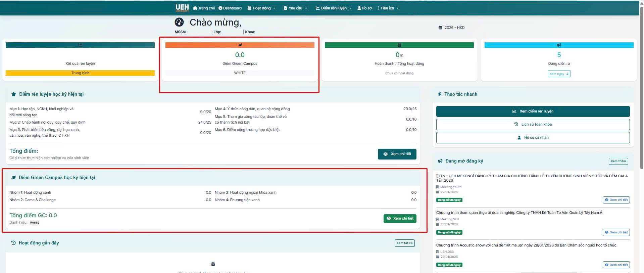Click calendar icon next to 2026 - HKD

[440, 28]
